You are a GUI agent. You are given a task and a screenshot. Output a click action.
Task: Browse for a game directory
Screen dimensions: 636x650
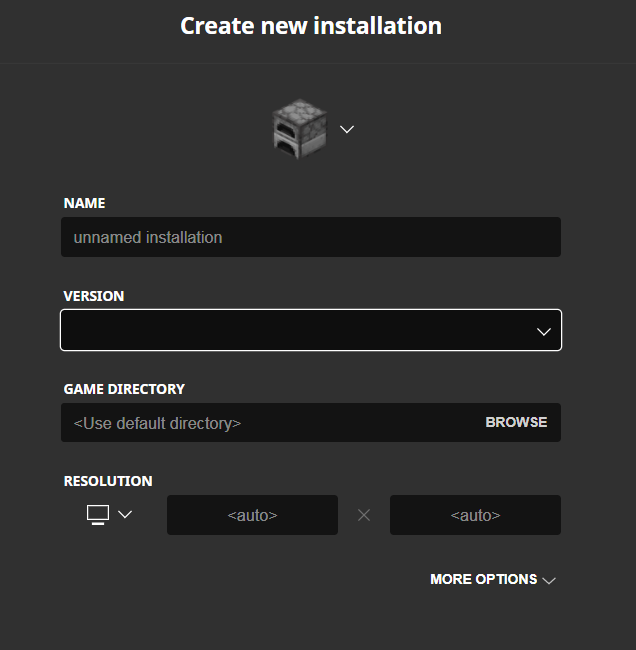[516, 422]
